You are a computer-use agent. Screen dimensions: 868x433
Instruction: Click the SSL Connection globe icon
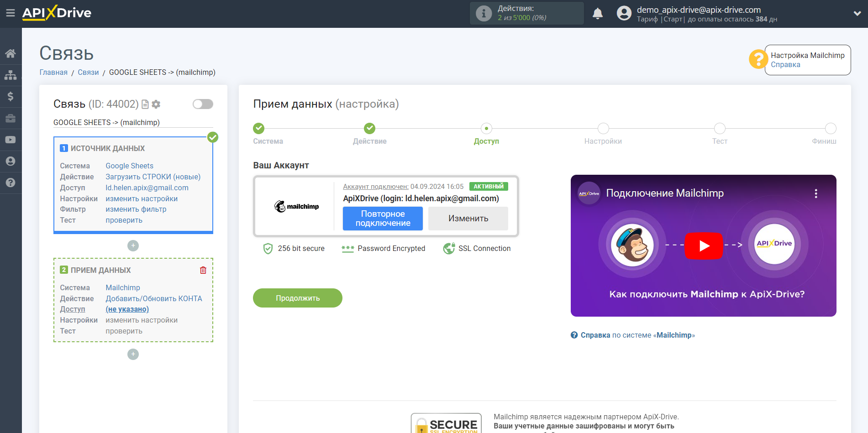[x=449, y=248]
